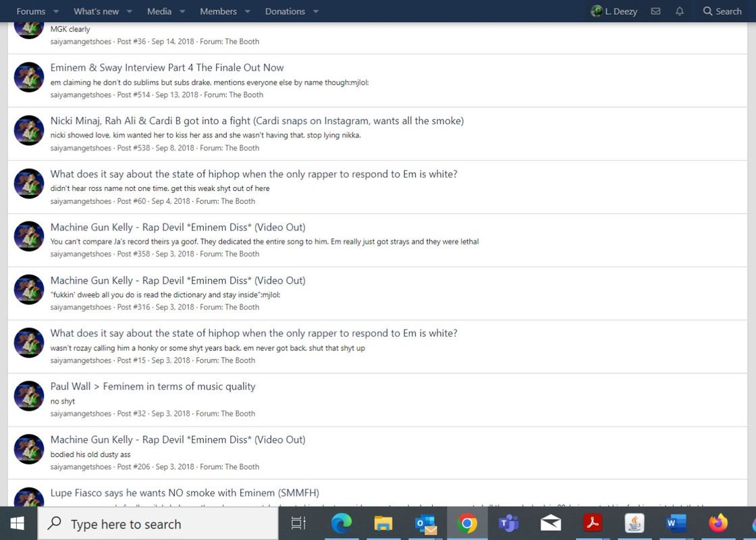Open the Eminem & Sway Interview Part 4 thread
The width and height of the screenshot is (756, 540).
[x=167, y=67]
